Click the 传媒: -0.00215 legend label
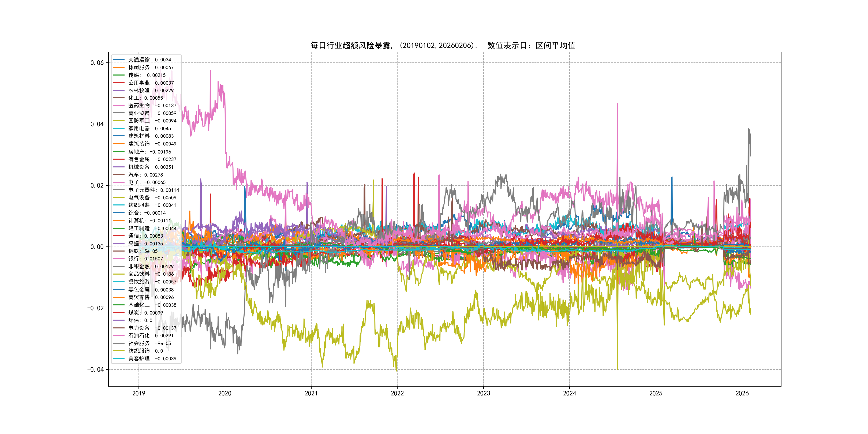 (x=147, y=75)
